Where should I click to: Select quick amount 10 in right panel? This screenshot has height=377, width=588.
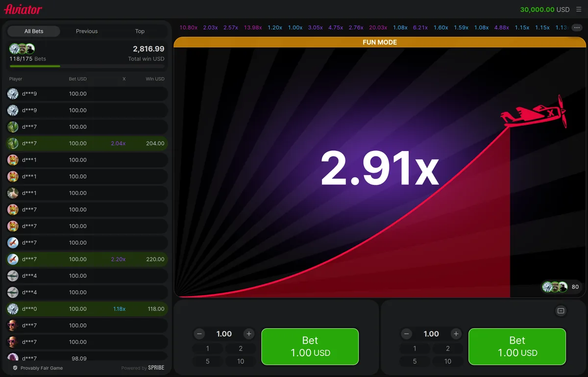pos(448,361)
